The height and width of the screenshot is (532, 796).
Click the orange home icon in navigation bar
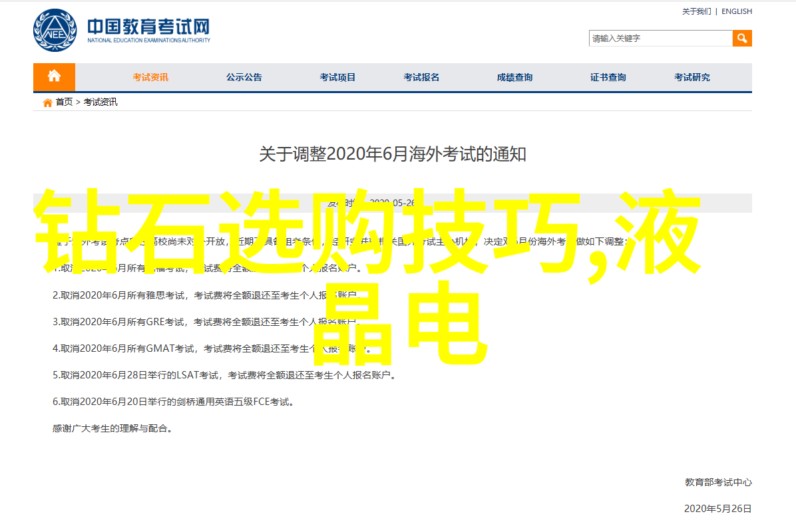coord(55,77)
